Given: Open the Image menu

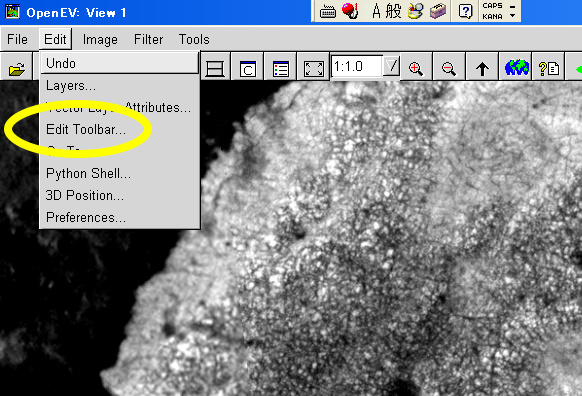Looking at the screenshot, I should (x=100, y=39).
